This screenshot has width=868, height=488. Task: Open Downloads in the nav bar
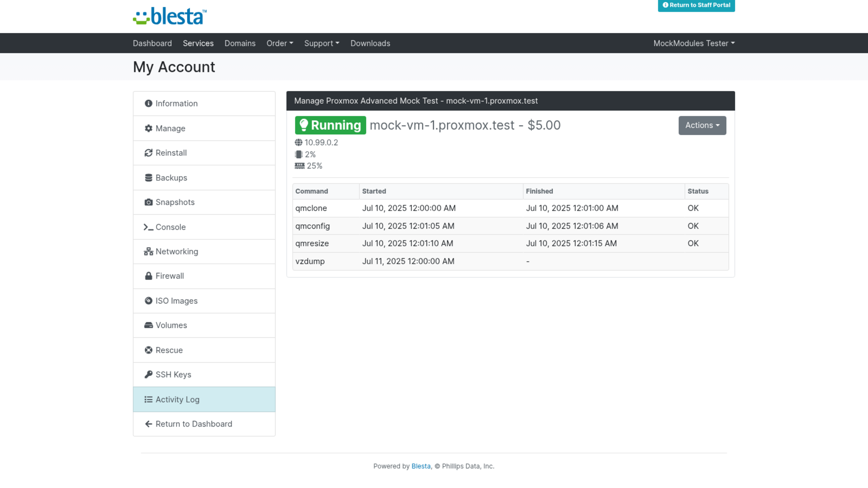[x=370, y=43]
